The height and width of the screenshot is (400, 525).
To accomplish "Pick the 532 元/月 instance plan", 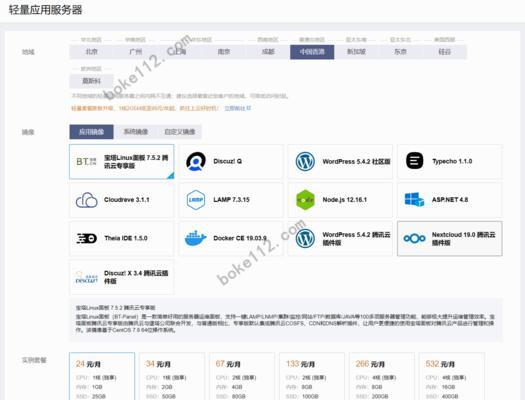I will pyautogui.click(x=452, y=376).
